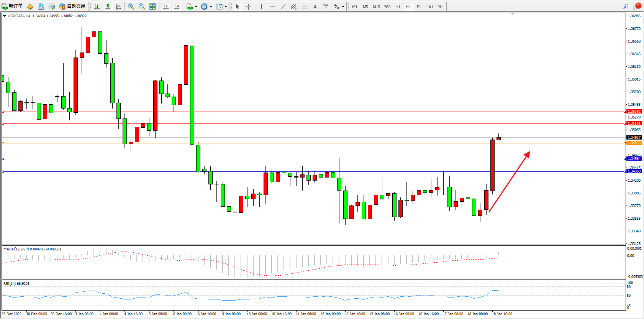
Task: Draw a vertical line tool
Action: tap(261, 7)
